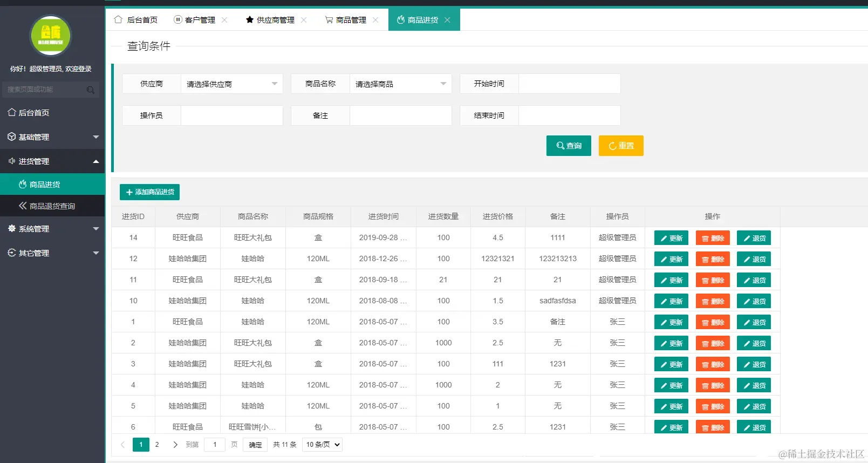Click the sidebar search box
Screen dimensions: 868x463
click(51, 90)
